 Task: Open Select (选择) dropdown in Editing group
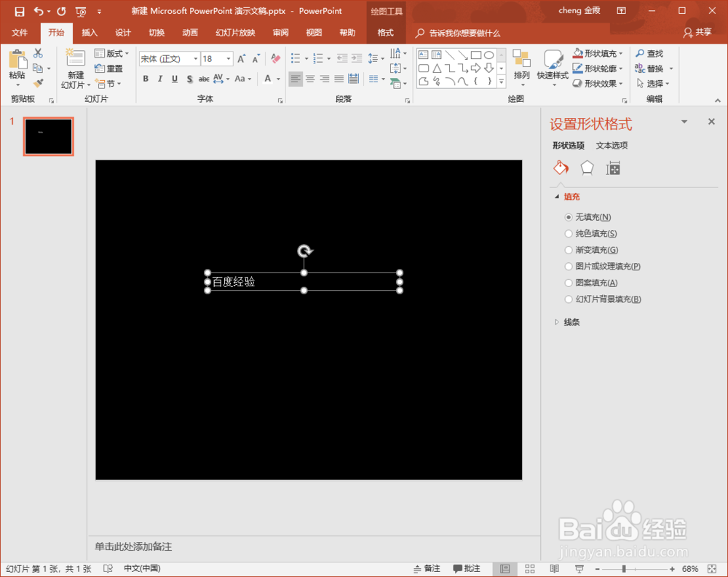tap(653, 84)
